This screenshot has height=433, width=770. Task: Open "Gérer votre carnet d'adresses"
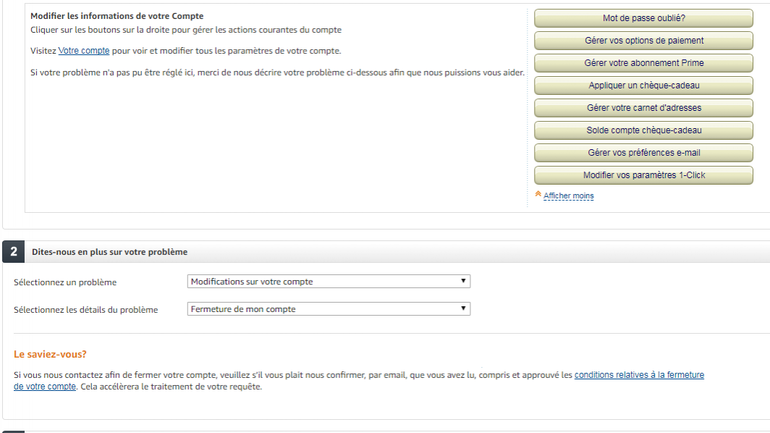click(643, 107)
